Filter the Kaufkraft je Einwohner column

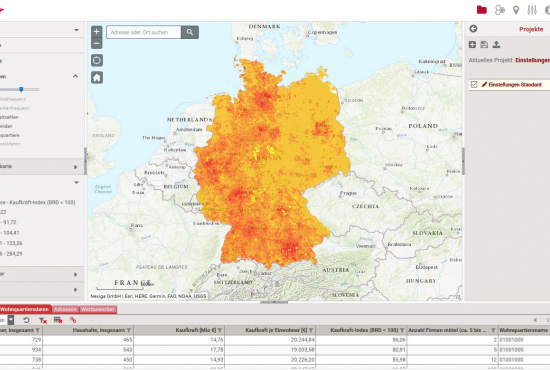point(311,330)
